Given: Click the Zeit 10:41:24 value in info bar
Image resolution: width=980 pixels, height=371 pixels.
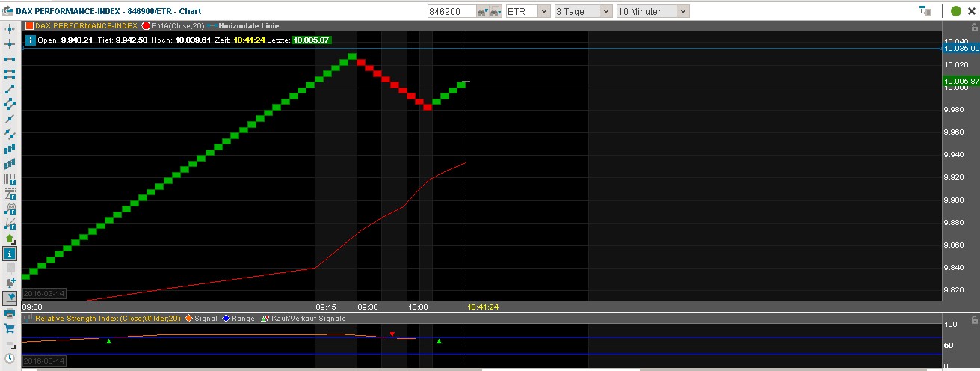Looking at the screenshot, I should pos(251,40).
